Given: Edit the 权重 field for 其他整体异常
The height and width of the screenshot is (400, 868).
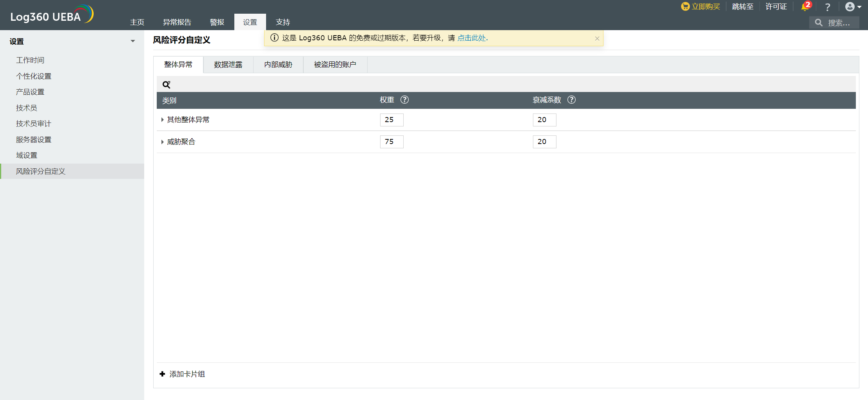Looking at the screenshot, I should (392, 120).
